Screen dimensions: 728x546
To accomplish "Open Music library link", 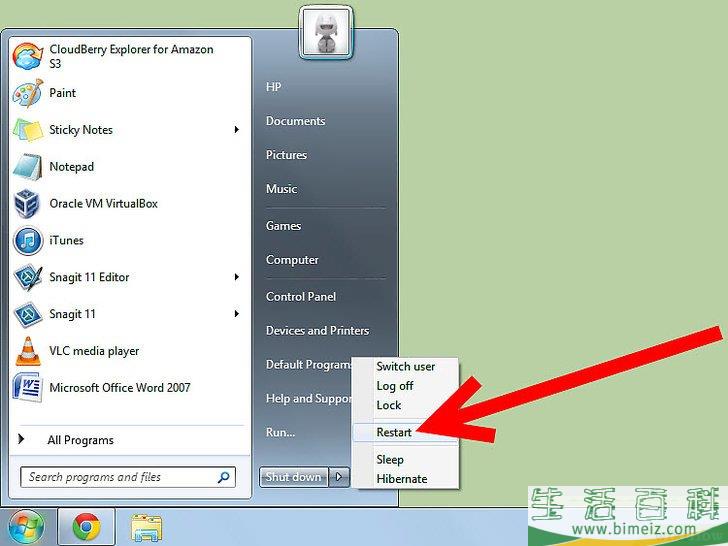I will click(281, 189).
